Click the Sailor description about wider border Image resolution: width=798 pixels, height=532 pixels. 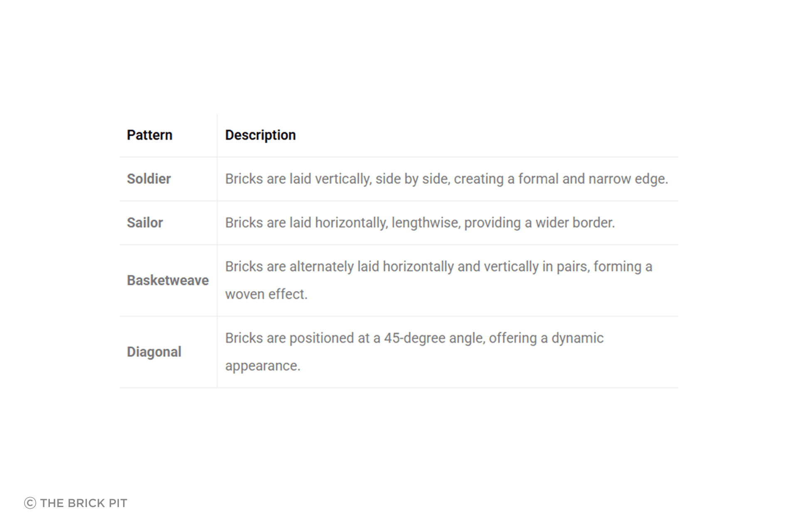420,223
